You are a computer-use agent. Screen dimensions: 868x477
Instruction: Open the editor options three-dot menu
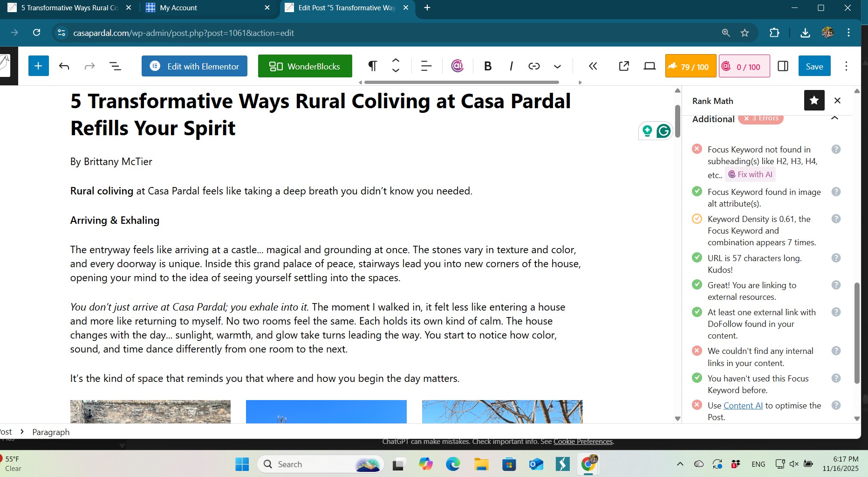pyautogui.click(x=846, y=66)
